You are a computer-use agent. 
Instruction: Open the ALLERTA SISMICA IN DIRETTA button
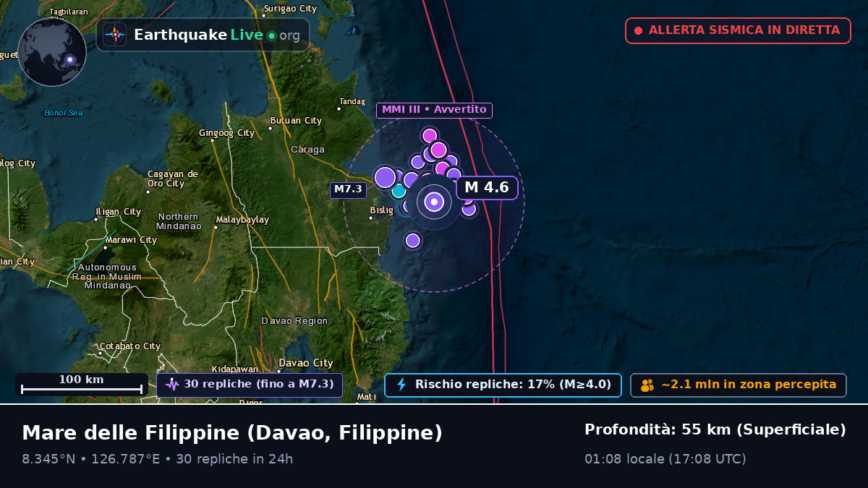738,30
